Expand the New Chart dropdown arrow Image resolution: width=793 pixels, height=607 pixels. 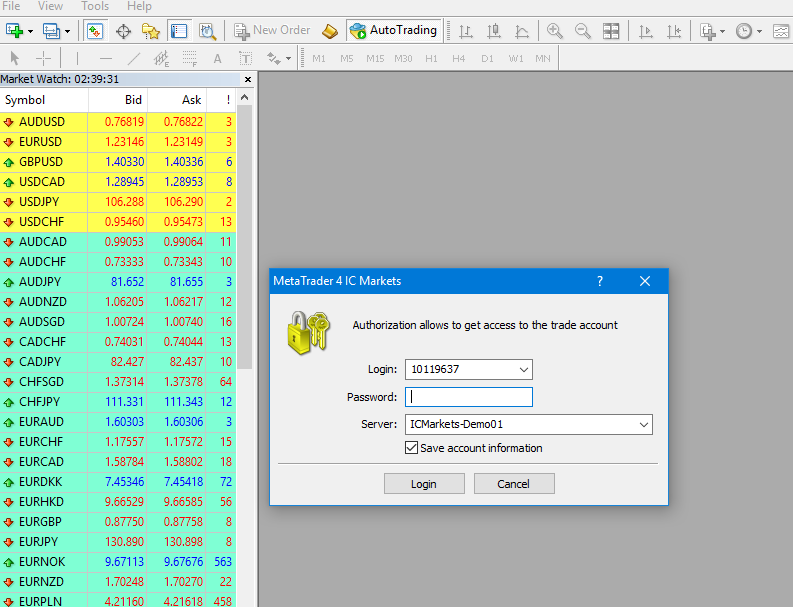(x=30, y=31)
